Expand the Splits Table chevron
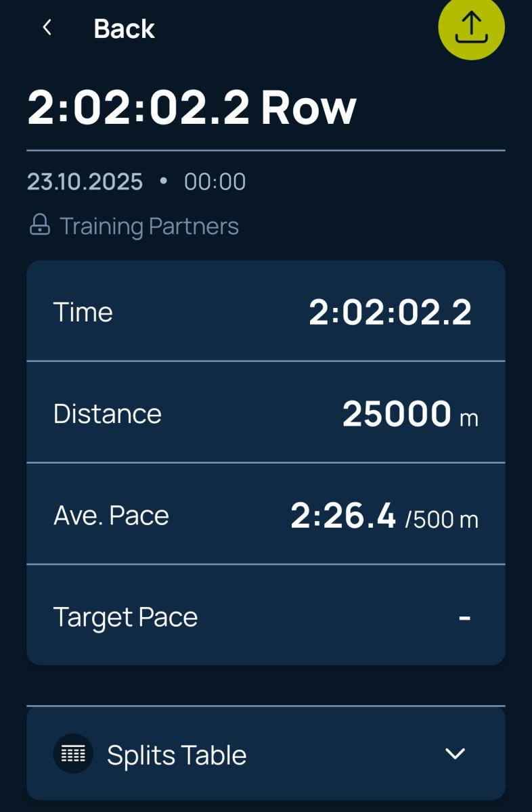The height and width of the screenshot is (812, 532). pyautogui.click(x=455, y=754)
